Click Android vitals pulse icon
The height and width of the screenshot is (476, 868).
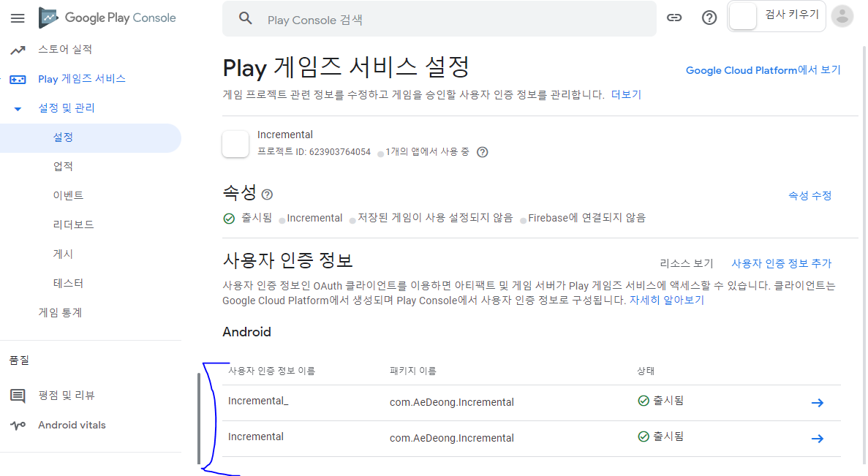coord(18,426)
